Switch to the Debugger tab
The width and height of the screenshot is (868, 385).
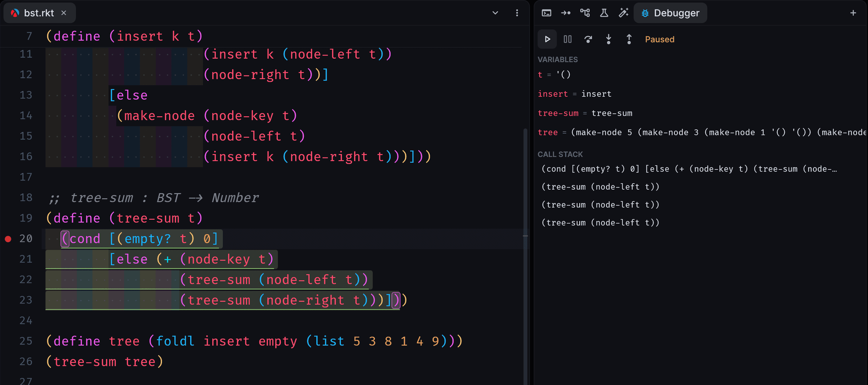(x=671, y=13)
